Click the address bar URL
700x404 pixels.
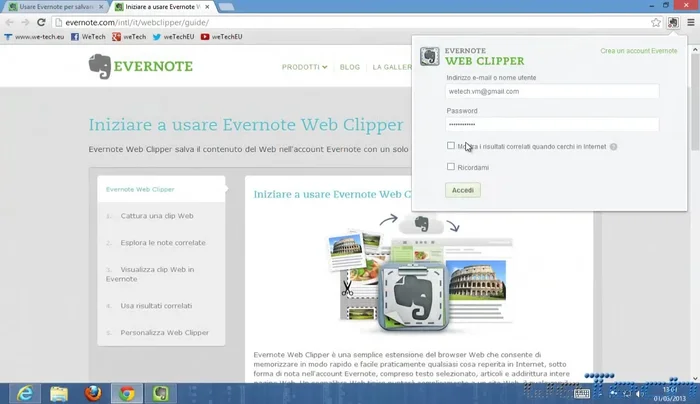[137, 22]
